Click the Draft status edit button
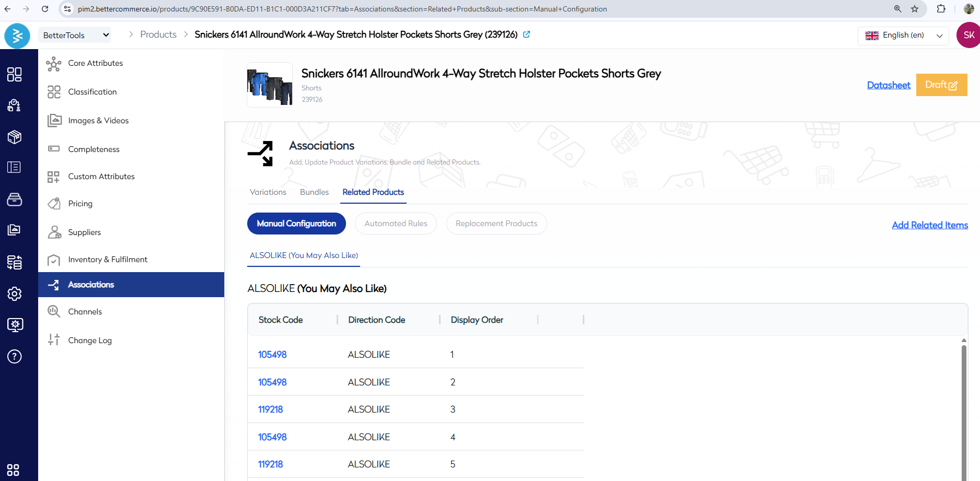Screen dimensions: 980x481 coord(941,85)
